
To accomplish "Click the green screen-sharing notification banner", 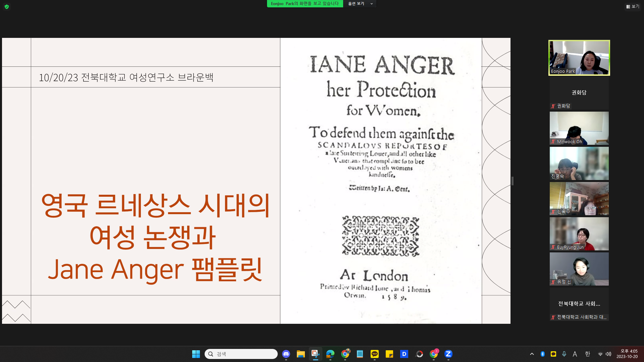I will [x=305, y=4].
